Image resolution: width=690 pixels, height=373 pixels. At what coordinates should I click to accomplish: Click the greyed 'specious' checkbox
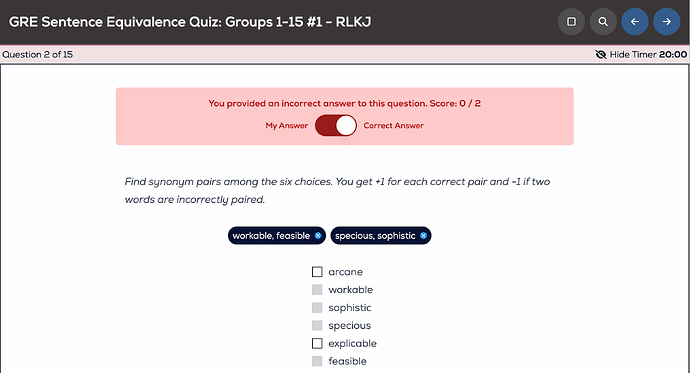317,325
